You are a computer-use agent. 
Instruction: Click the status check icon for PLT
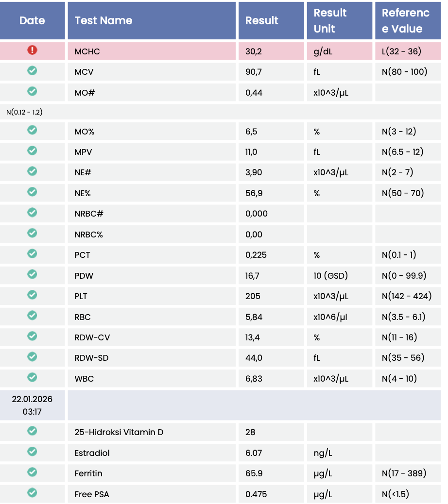click(32, 295)
